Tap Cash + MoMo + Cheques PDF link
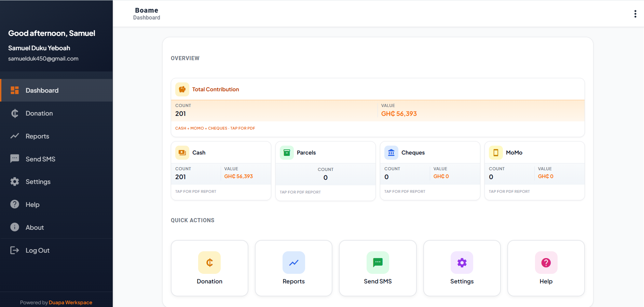 pos(215,128)
